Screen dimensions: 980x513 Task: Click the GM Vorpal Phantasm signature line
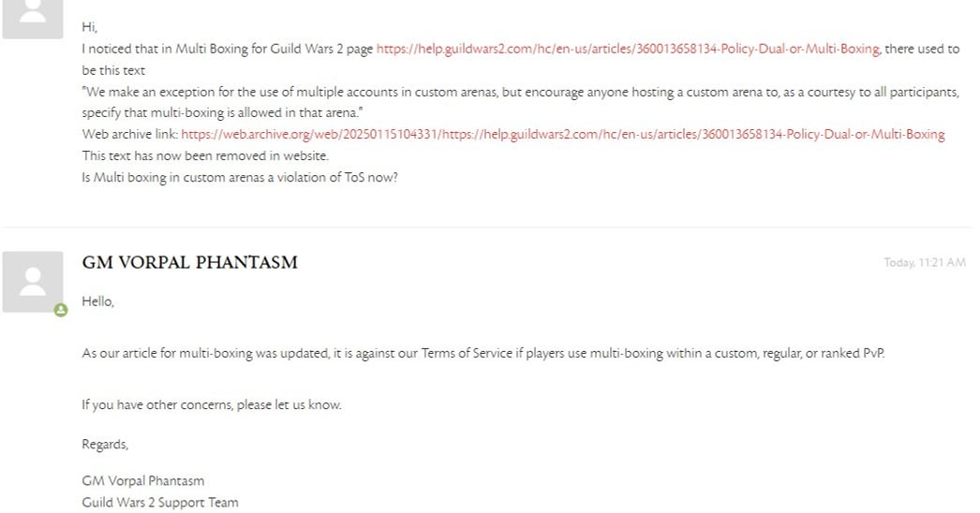click(143, 481)
